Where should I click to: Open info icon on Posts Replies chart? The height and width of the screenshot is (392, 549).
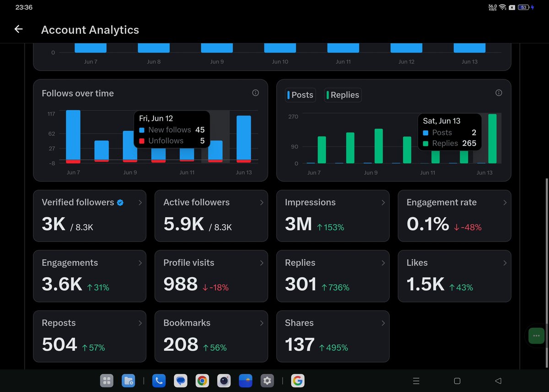[x=499, y=93]
